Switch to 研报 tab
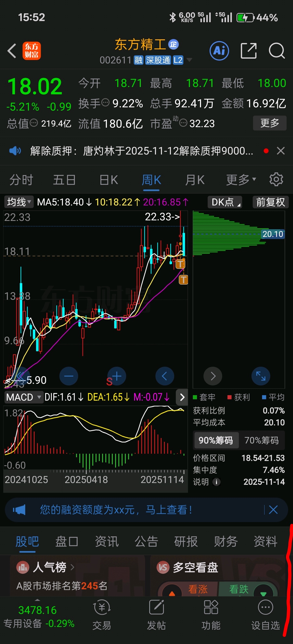 tap(186, 542)
